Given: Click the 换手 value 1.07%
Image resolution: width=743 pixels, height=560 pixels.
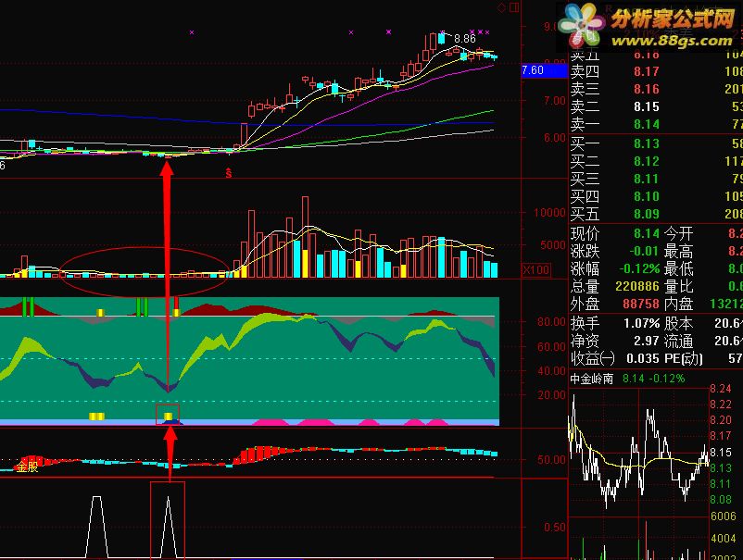Looking at the screenshot, I should pos(641,324).
